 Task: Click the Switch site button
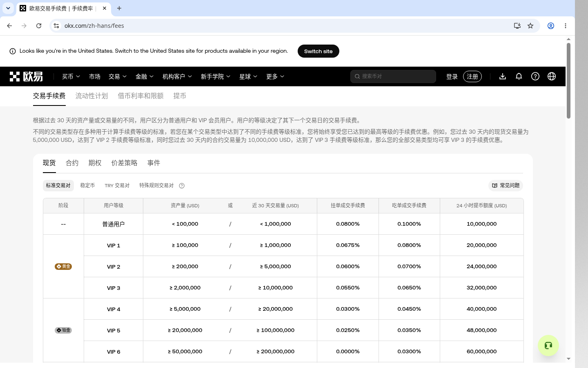pyautogui.click(x=318, y=51)
